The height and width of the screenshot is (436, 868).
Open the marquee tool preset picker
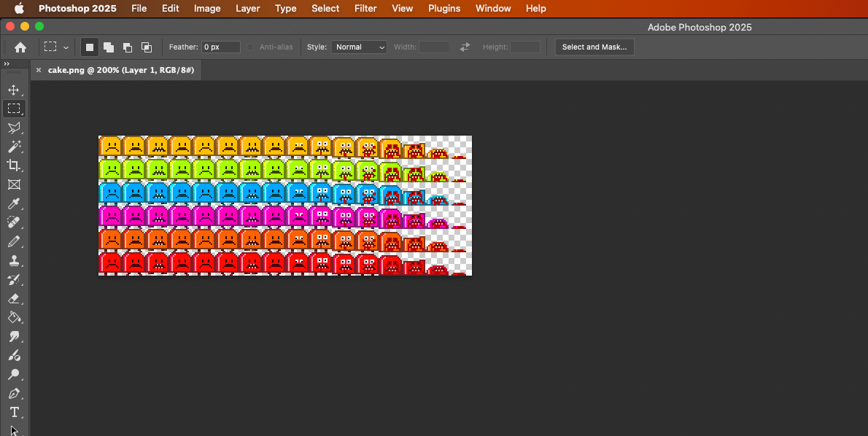[56, 47]
